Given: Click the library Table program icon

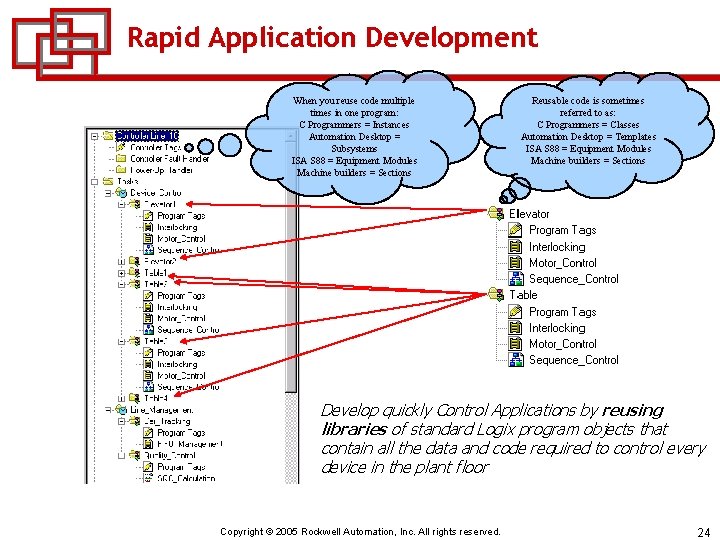Looking at the screenshot, I should coord(496,294).
